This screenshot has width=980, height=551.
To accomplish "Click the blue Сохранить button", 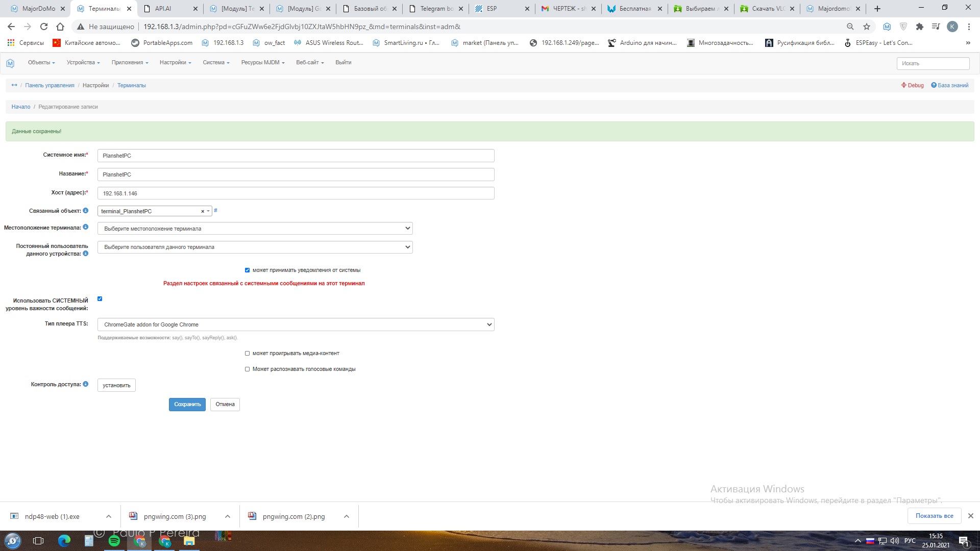I will tap(187, 405).
